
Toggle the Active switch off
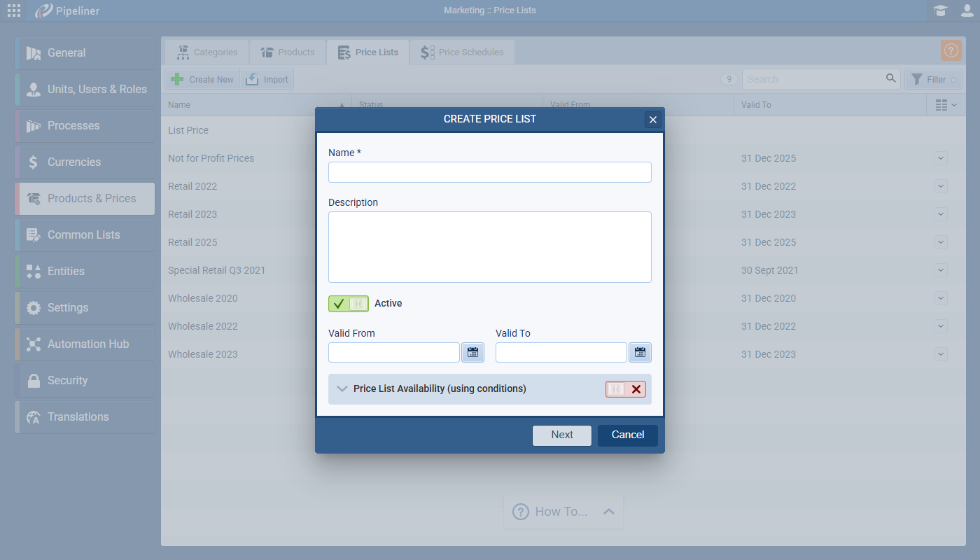click(x=348, y=303)
